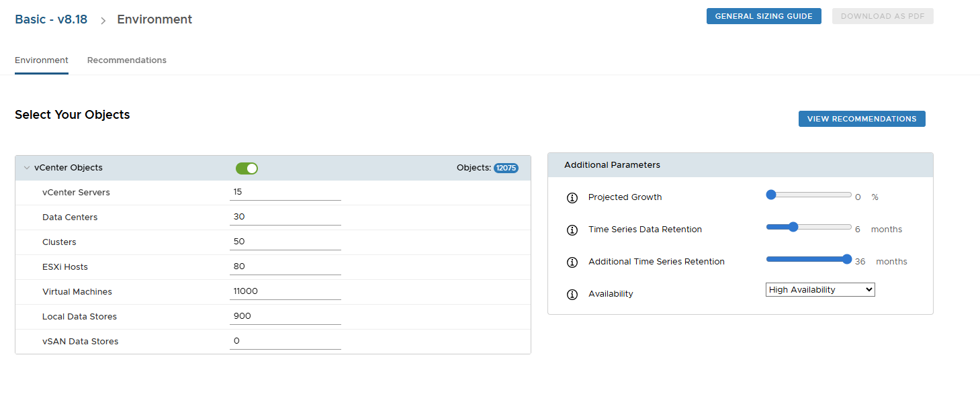Collapse the vCenter Objects section chevron
Image resolution: width=980 pixels, height=394 pixels.
click(x=27, y=168)
